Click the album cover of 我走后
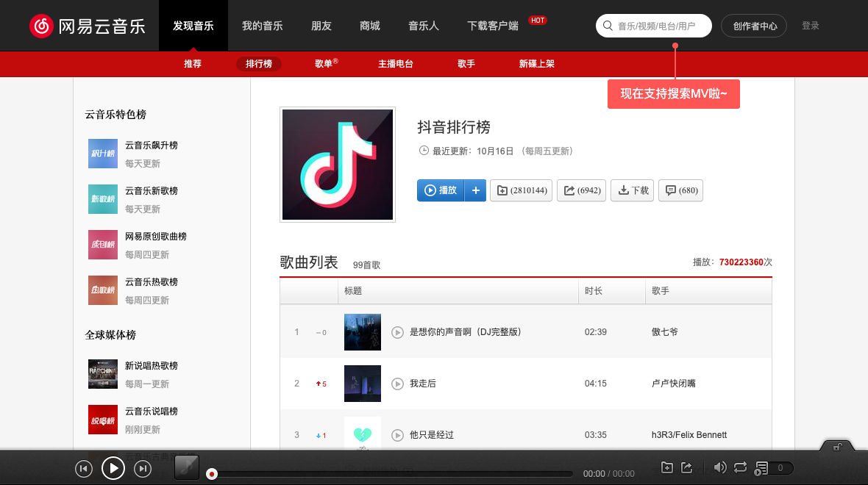 tap(363, 384)
